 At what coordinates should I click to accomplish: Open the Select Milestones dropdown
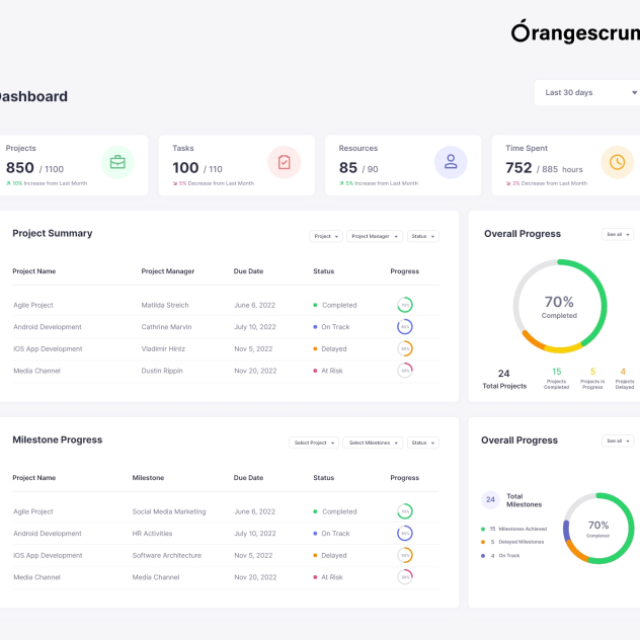click(x=373, y=443)
